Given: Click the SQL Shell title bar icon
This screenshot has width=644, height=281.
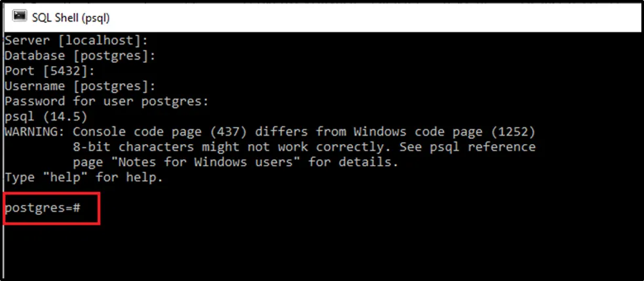Looking at the screenshot, I should tap(20, 16).
